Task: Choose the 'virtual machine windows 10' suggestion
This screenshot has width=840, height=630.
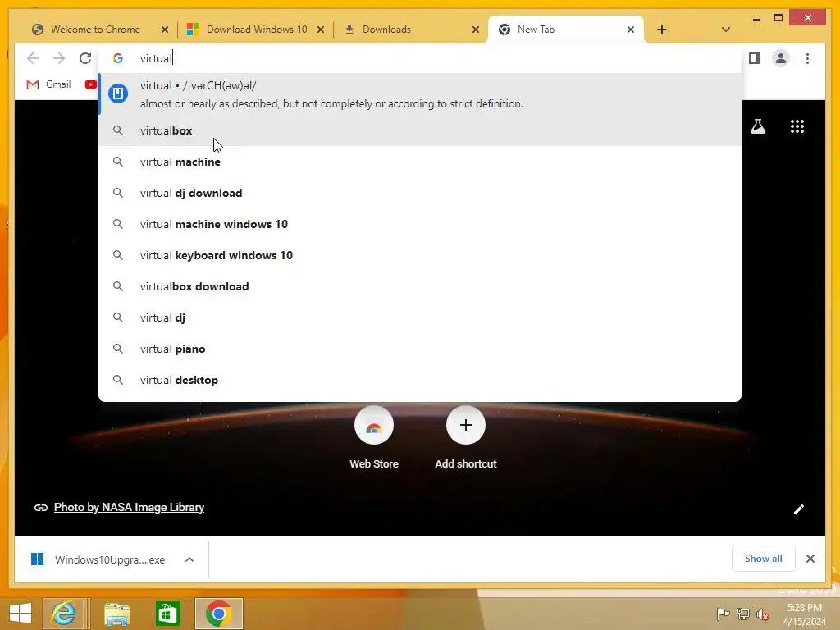Action: [421, 224]
